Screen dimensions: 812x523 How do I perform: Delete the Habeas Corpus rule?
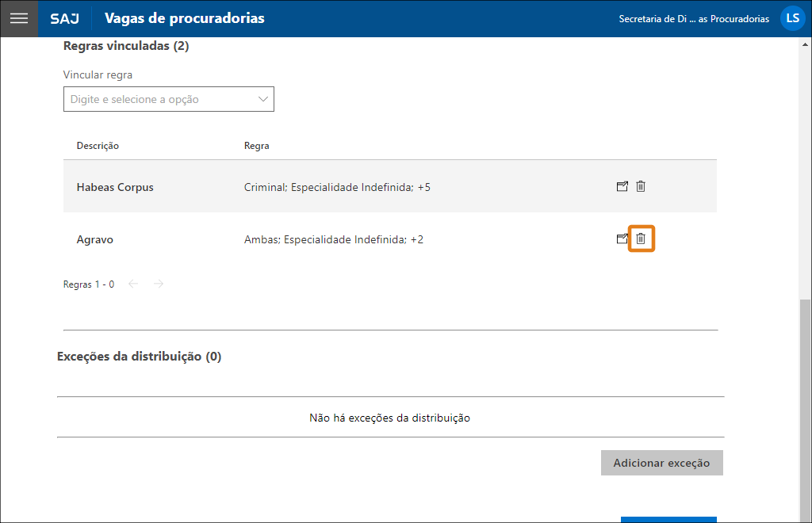tap(641, 186)
